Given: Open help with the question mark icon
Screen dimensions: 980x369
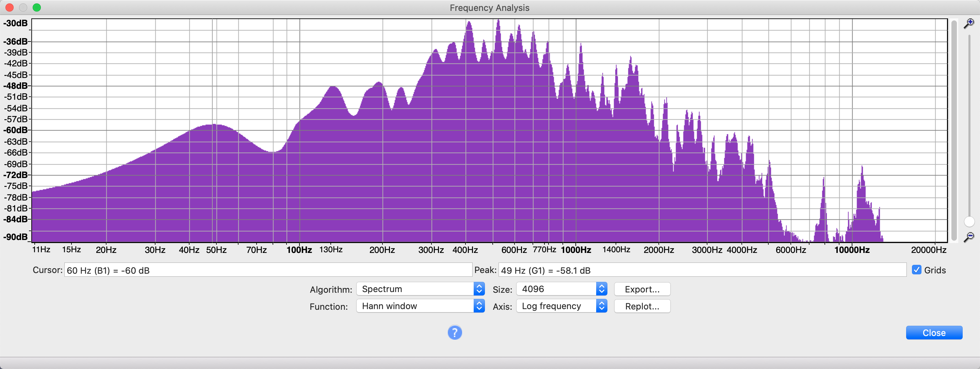Looking at the screenshot, I should [455, 333].
